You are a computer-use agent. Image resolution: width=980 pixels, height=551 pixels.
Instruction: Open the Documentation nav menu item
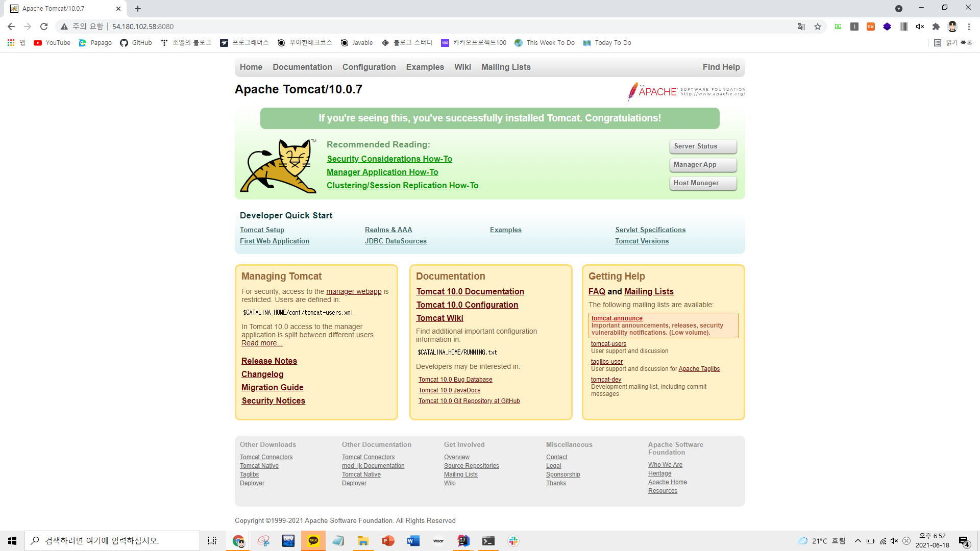pos(302,67)
